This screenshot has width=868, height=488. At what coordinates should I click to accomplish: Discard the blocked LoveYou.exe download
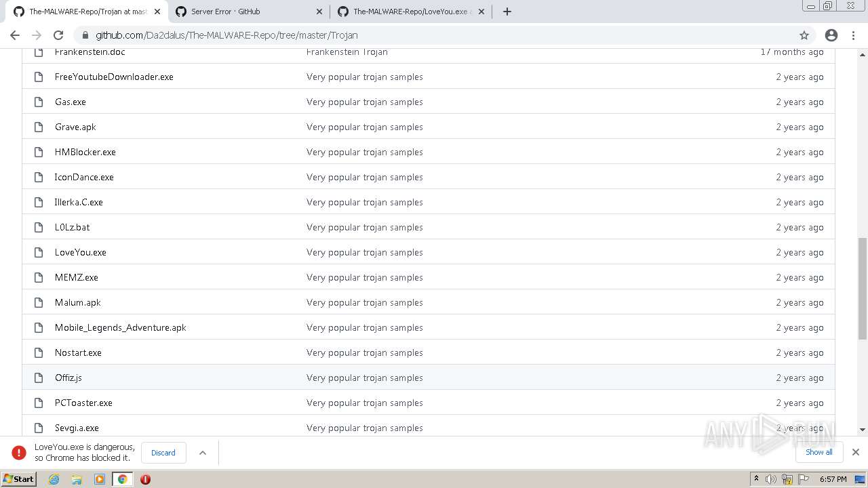click(163, 453)
